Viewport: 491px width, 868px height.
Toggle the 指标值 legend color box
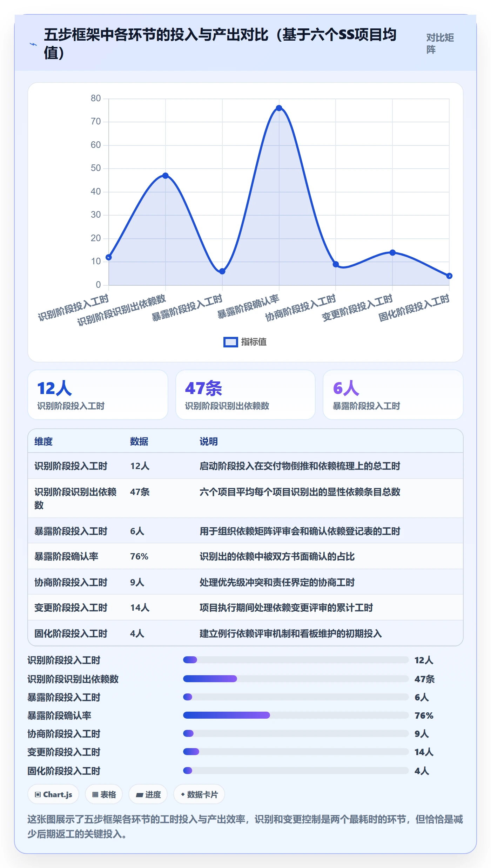pos(230,342)
